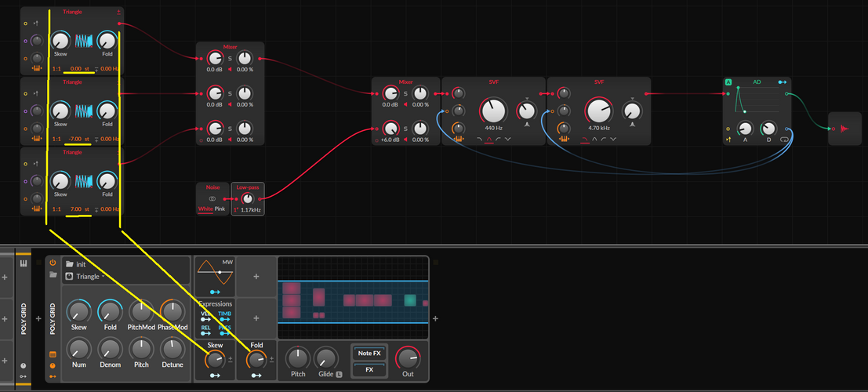Click the 440 Hz SVF cutoff knob
Viewport: 868px width, 392px height.
tap(494, 111)
